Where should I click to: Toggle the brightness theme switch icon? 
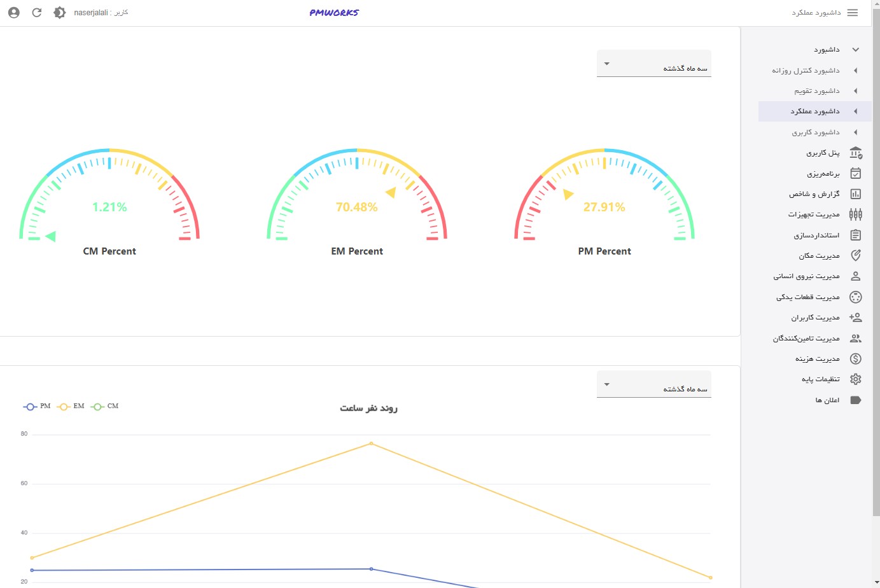59,13
